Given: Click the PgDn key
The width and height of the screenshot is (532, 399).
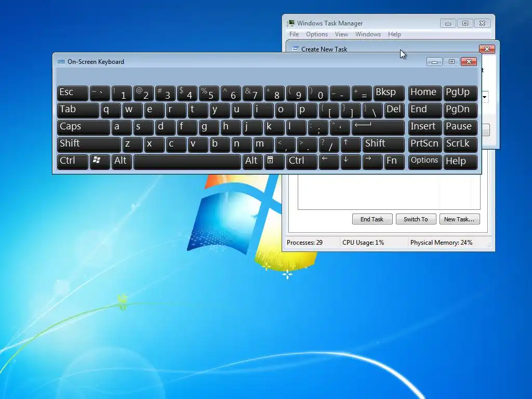Looking at the screenshot, I should tap(460, 111).
